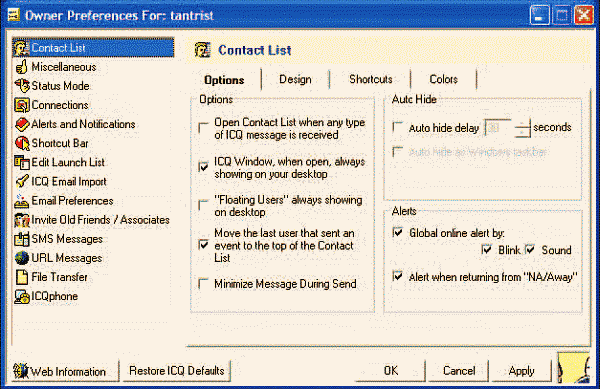
Task: Click the Status Mode icon
Action: (x=22, y=86)
